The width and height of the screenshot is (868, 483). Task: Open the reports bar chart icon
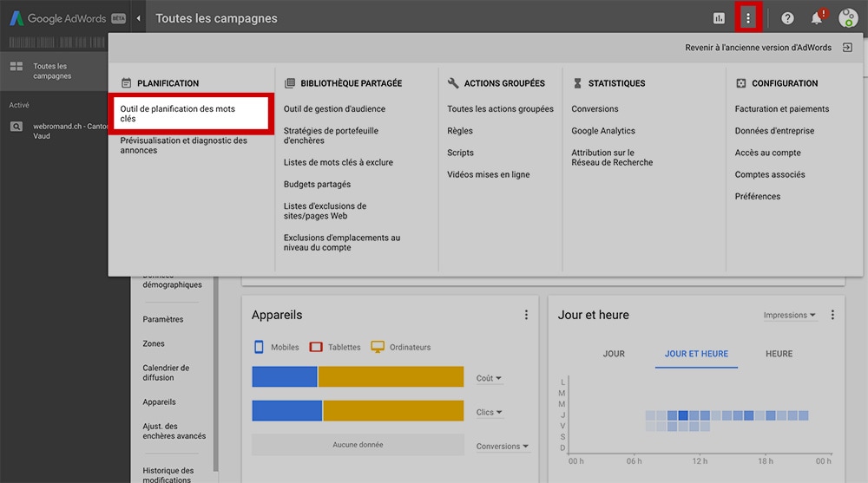pos(719,18)
